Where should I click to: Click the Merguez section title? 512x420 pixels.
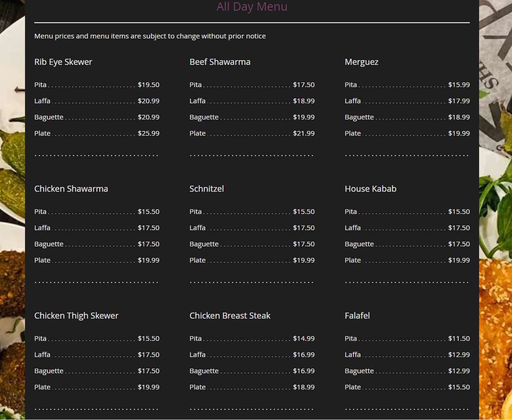[361, 62]
